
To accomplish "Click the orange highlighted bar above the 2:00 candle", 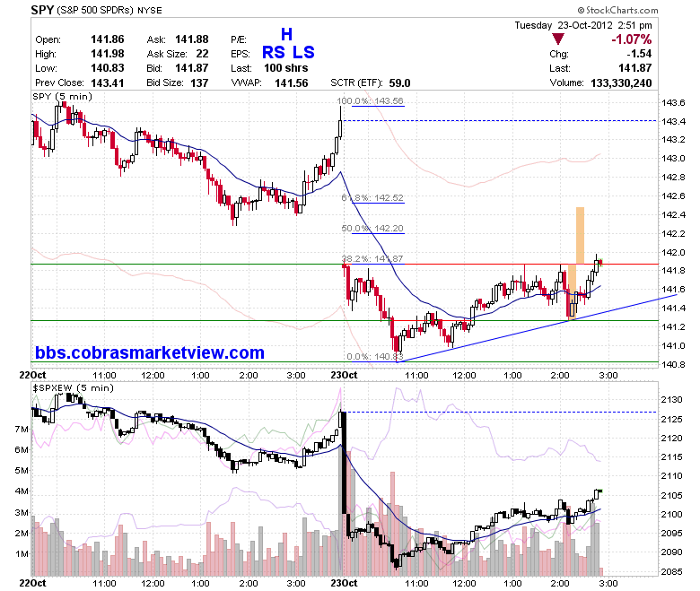I will (x=580, y=236).
